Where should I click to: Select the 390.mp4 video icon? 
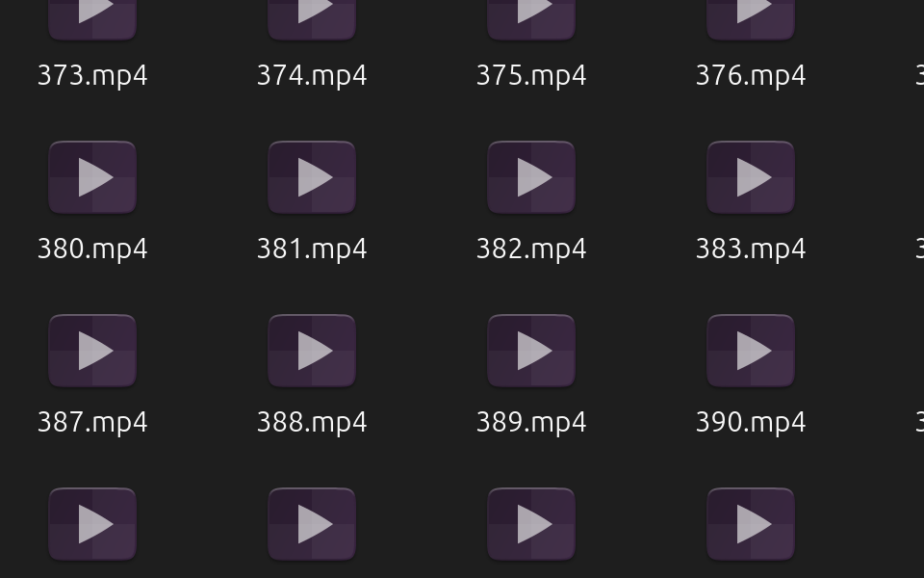751,351
